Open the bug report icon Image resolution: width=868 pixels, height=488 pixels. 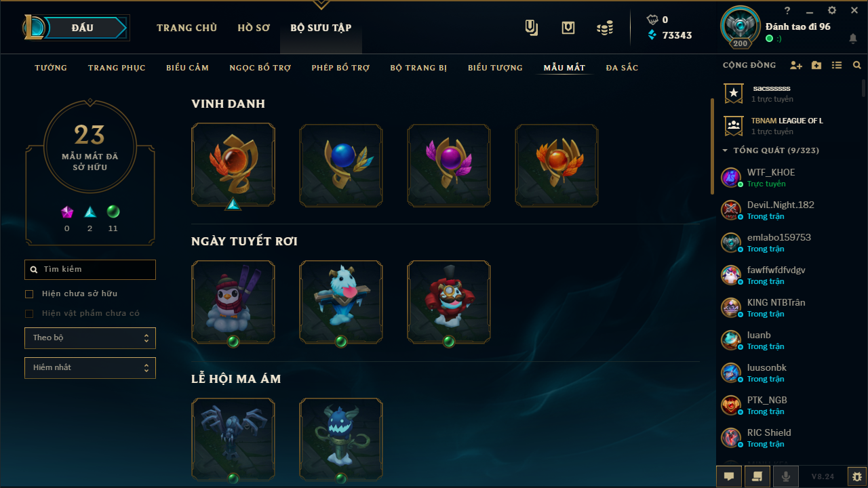857,476
